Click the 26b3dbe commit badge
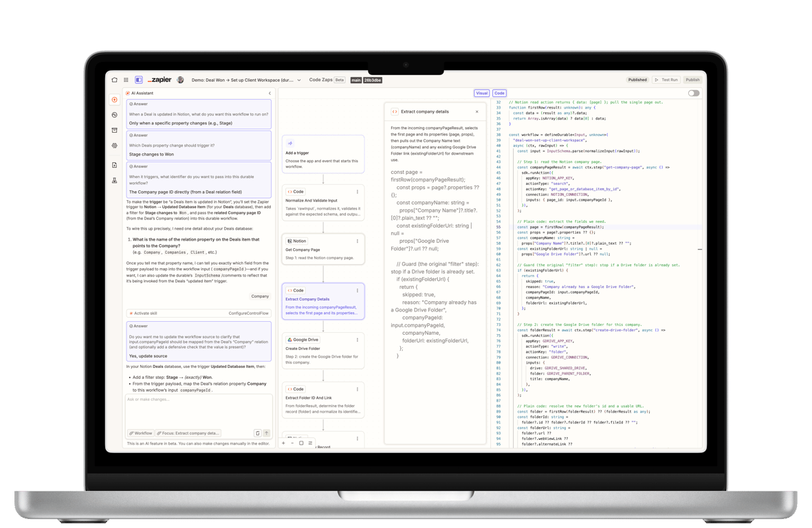Viewport: 812px width, 528px height. click(x=373, y=80)
